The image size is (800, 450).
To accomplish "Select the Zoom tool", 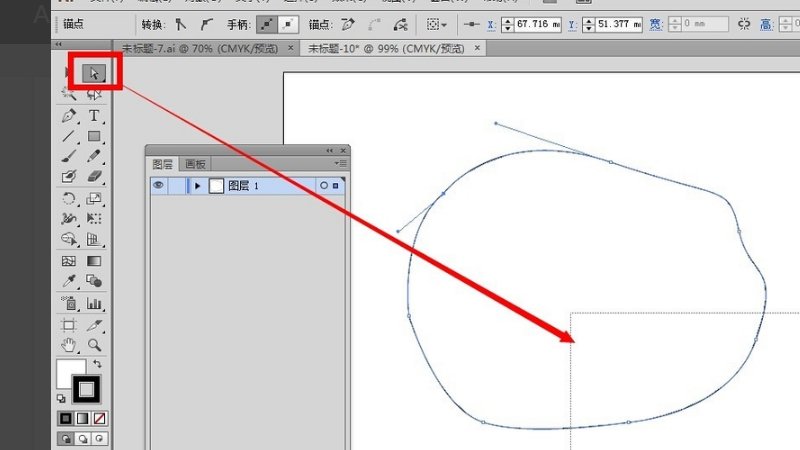I will (x=94, y=345).
